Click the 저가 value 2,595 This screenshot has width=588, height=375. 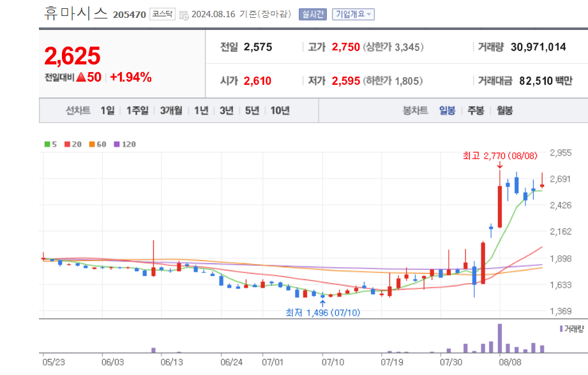346,81
